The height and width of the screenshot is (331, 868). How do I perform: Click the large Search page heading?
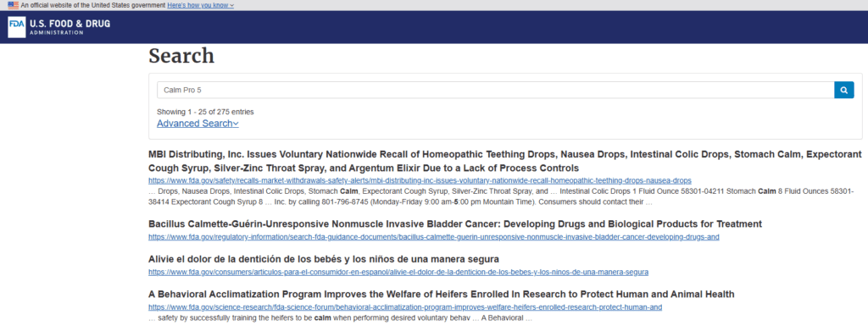(x=181, y=56)
